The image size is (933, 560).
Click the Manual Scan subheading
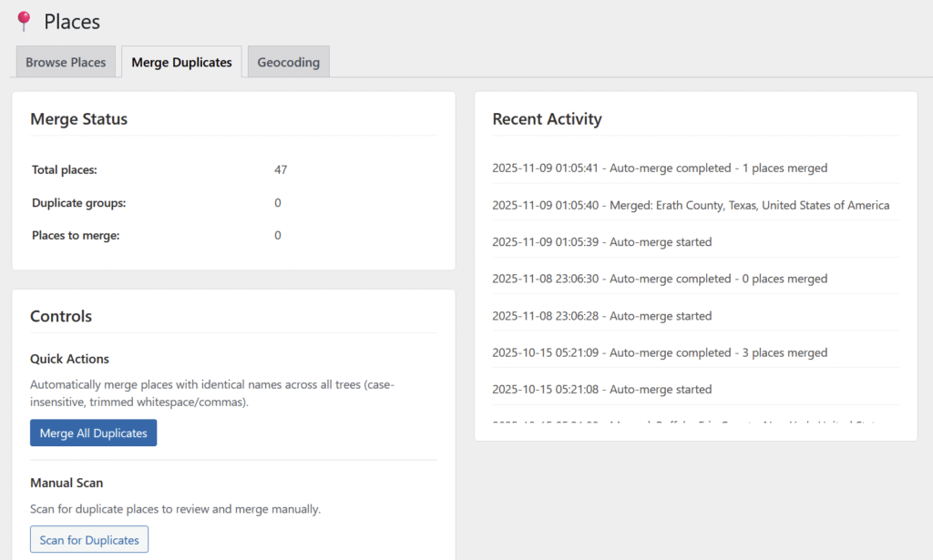click(x=65, y=483)
